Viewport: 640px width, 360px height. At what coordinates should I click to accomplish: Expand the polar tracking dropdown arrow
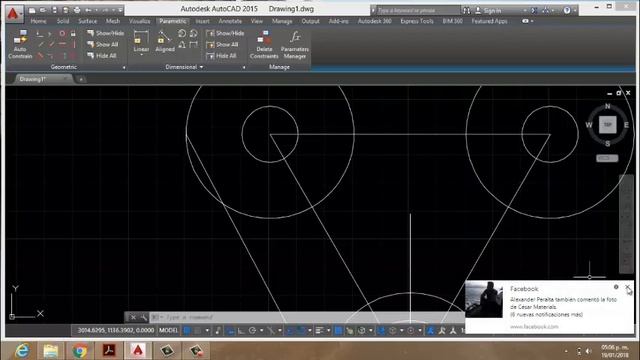click(x=261, y=330)
